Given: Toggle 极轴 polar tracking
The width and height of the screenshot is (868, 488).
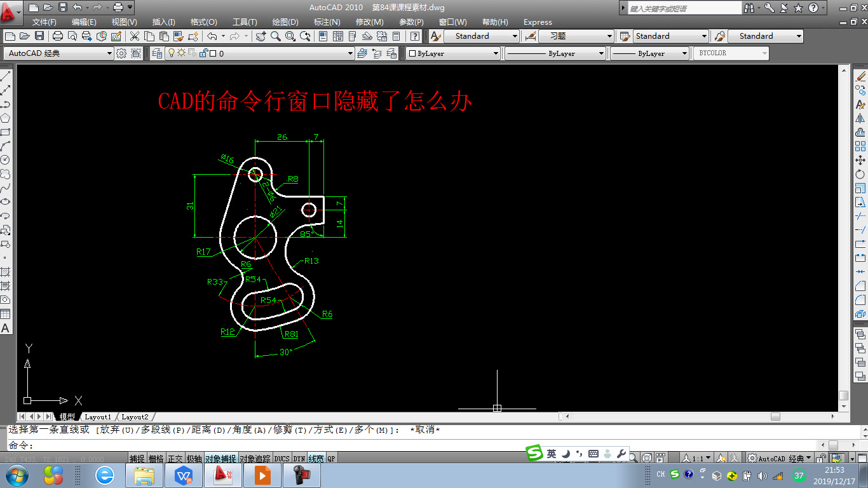Looking at the screenshot, I should [194, 459].
